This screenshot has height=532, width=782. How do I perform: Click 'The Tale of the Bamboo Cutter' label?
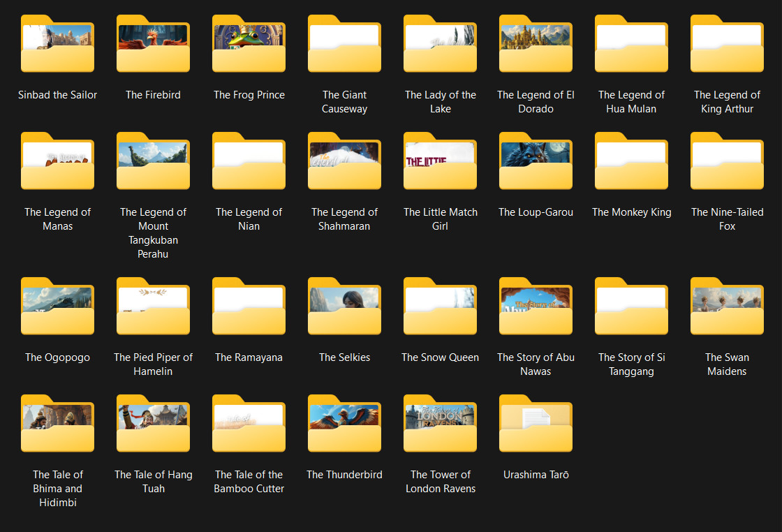tap(249, 481)
